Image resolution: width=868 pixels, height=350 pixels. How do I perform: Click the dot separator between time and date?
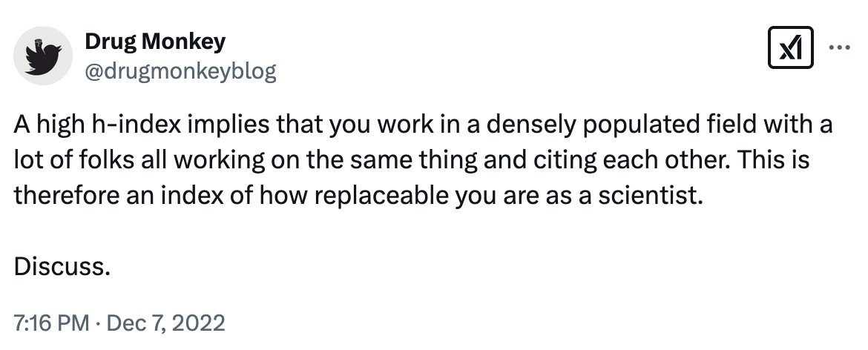click(x=98, y=323)
